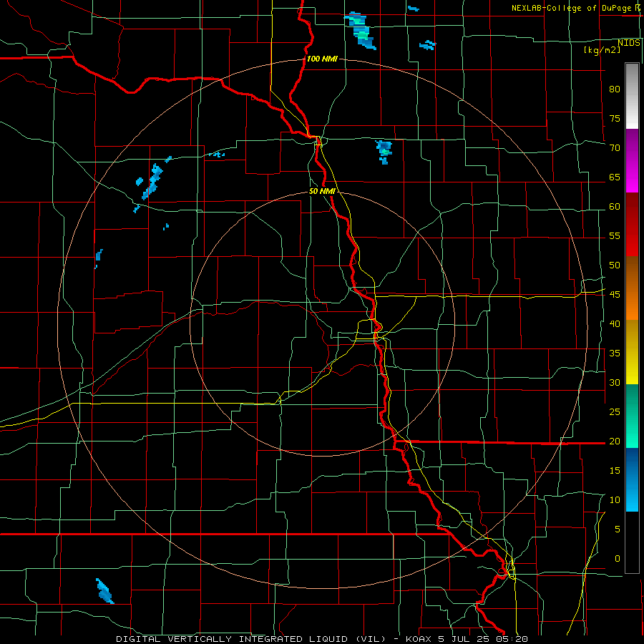
Task: Click the '50 NMI' range ring label
Action: (x=322, y=191)
